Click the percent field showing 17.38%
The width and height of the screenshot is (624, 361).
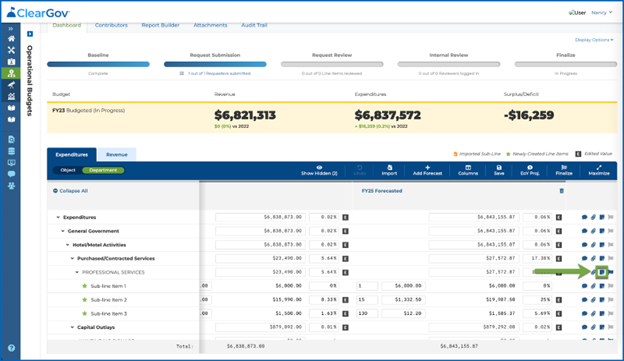(538, 258)
